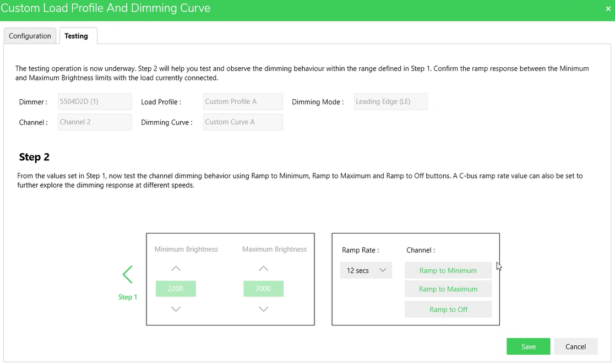Click the Maximum Brightness label
615x364 pixels.
pyautogui.click(x=274, y=249)
